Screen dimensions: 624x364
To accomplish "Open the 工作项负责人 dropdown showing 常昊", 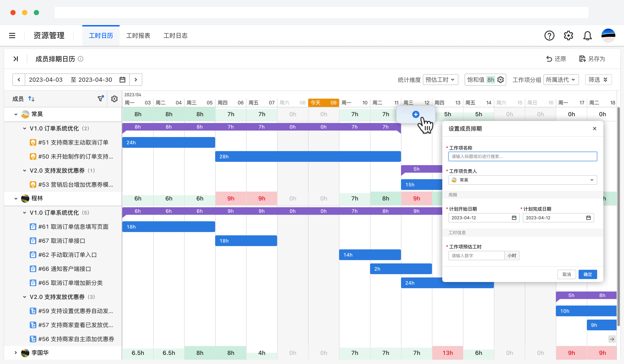I will pos(522,180).
